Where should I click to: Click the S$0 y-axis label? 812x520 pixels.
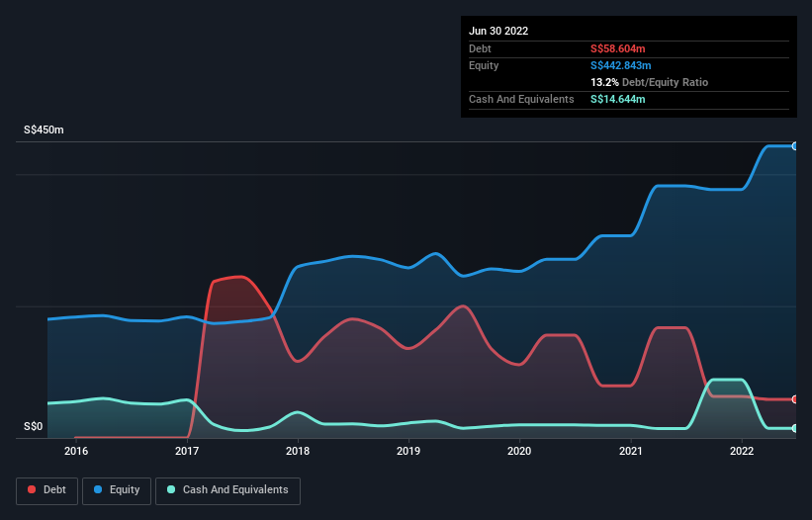[34, 427]
